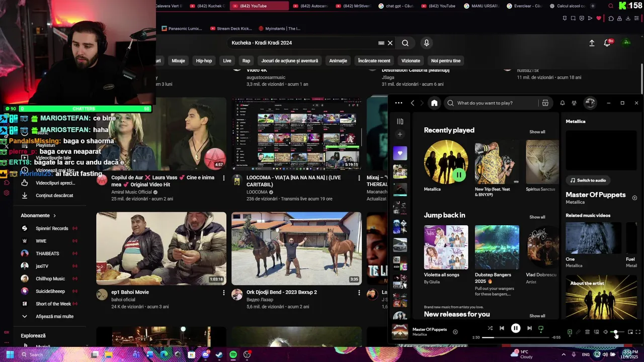Open Spotify queue

587,332
